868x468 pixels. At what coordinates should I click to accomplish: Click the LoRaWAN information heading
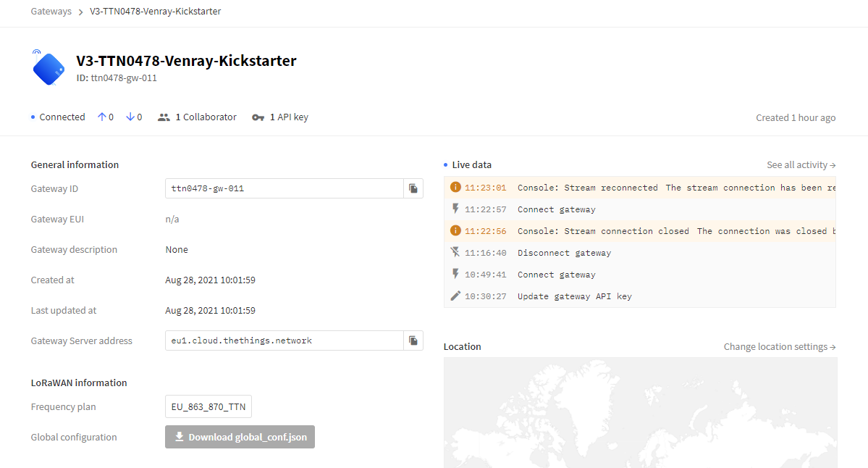79,383
